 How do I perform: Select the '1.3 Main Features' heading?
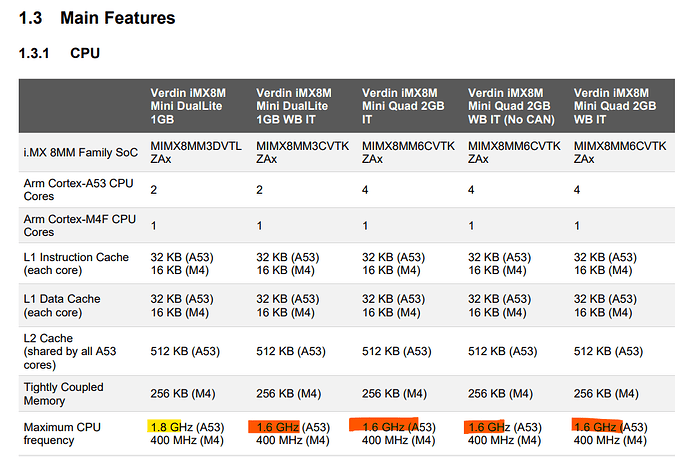[97, 18]
